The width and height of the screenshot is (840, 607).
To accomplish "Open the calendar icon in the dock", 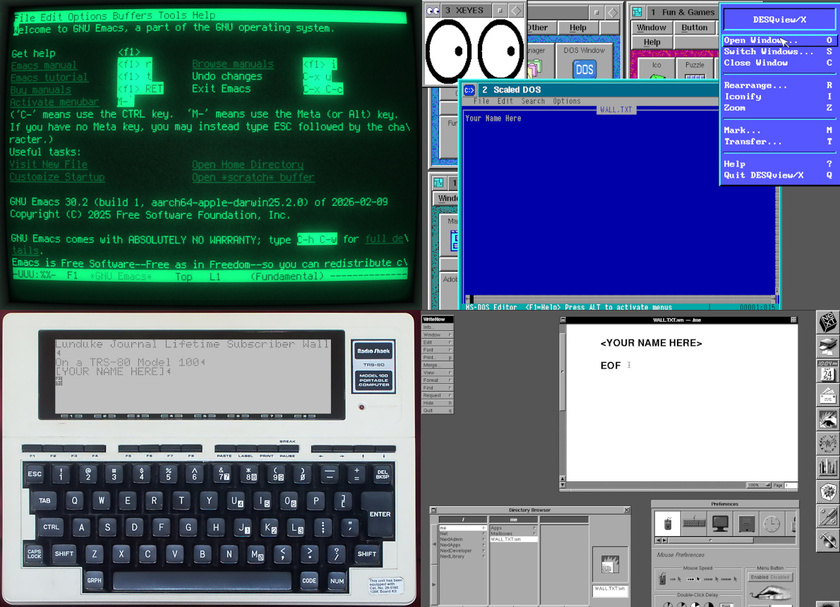I will [828, 371].
